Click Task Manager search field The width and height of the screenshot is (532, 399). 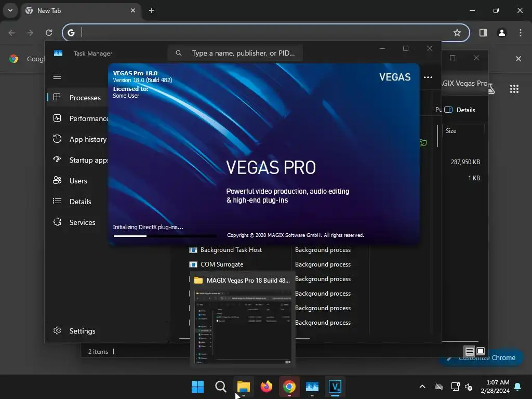tap(235, 53)
